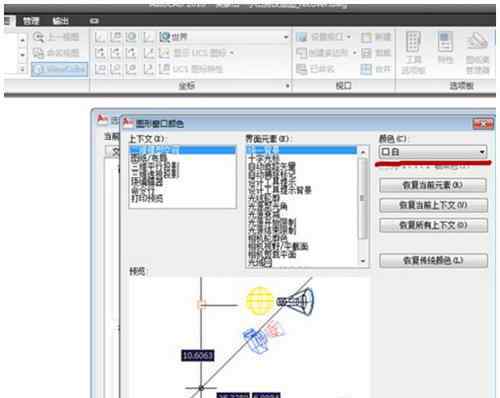Switch to the 管理 ribbon tab
500x398 pixels.
pos(31,21)
